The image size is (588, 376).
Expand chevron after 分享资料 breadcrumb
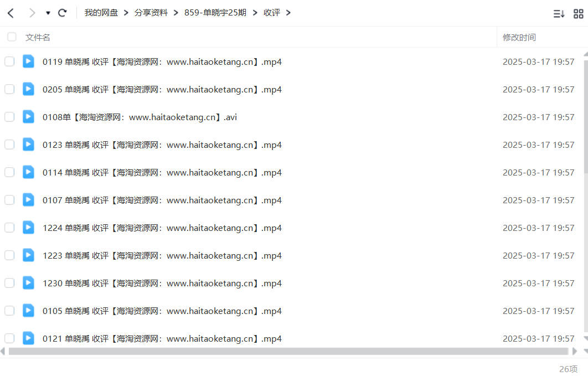click(176, 13)
